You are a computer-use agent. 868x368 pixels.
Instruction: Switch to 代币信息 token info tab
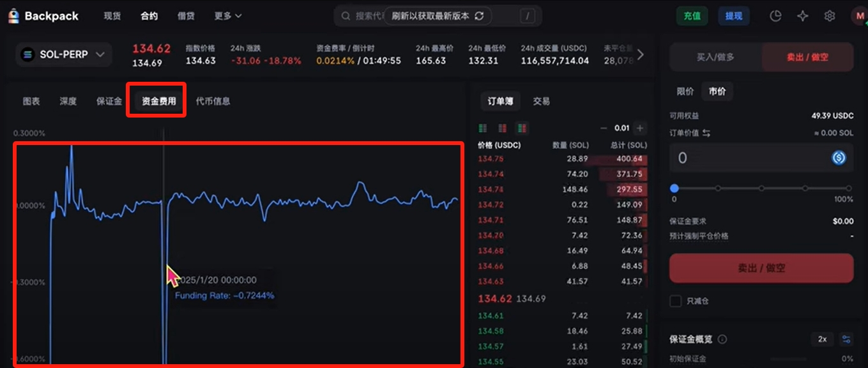213,101
